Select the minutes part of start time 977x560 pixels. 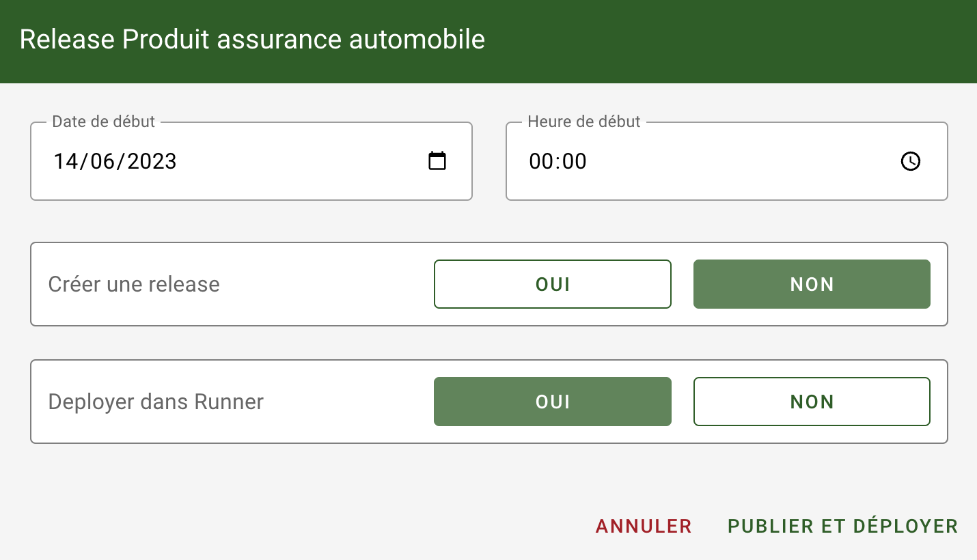point(575,161)
